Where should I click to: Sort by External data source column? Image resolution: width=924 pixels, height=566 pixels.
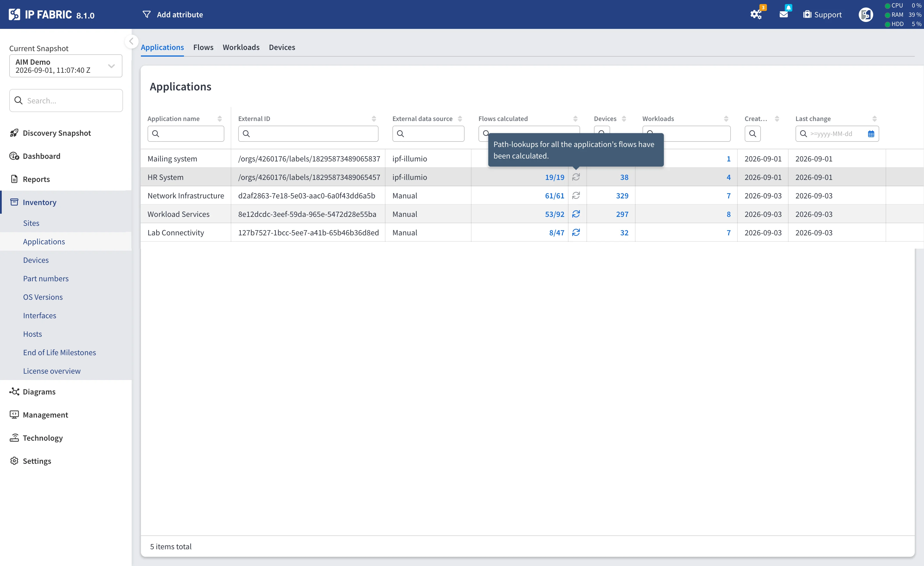(460, 118)
